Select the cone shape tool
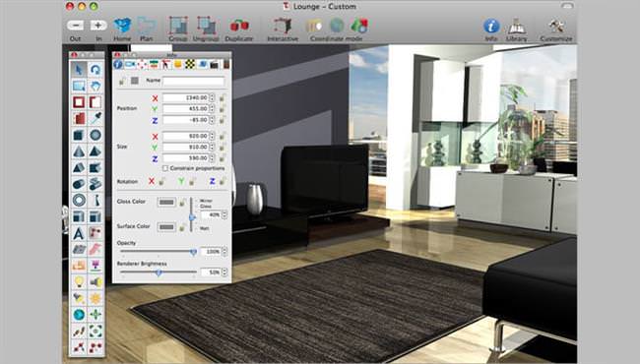Image resolution: width=640 pixels, height=364 pixels. 79,152
